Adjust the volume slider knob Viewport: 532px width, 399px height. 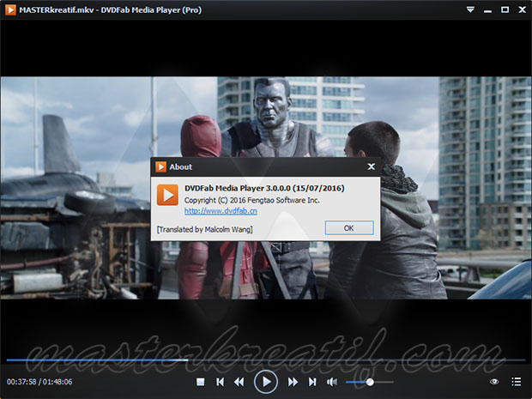[370, 382]
